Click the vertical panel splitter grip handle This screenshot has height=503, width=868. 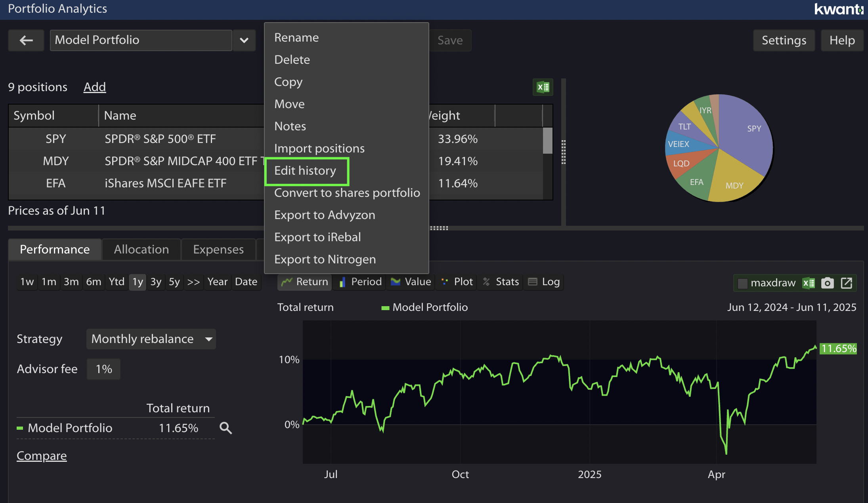point(564,152)
